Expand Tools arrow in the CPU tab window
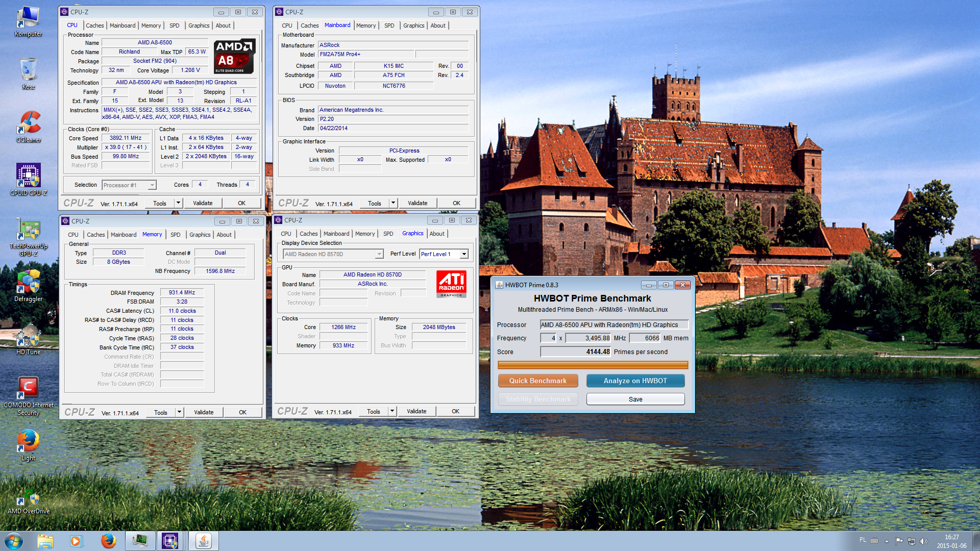The width and height of the screenshot is (980, 551). pos(178,203)
